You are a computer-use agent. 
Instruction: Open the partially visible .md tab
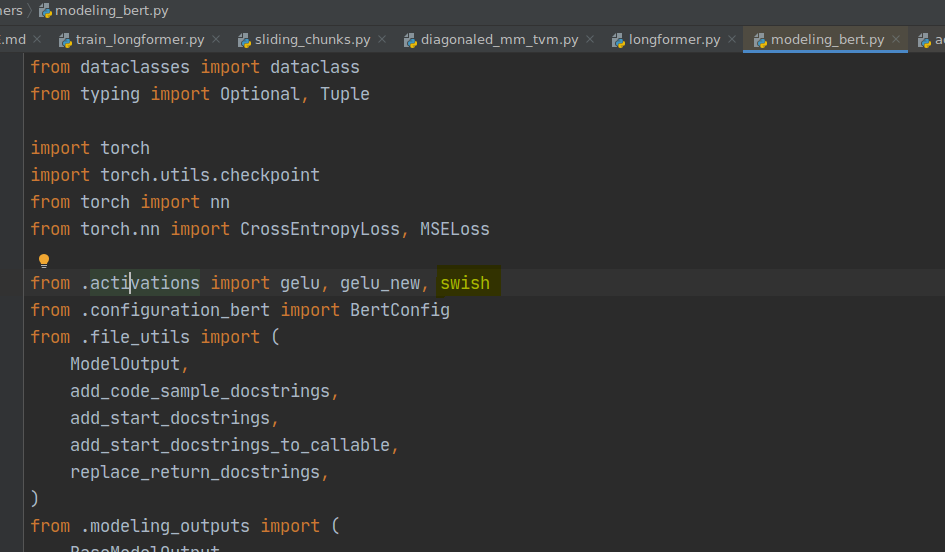pyautogui.click(x=13, y=40)
